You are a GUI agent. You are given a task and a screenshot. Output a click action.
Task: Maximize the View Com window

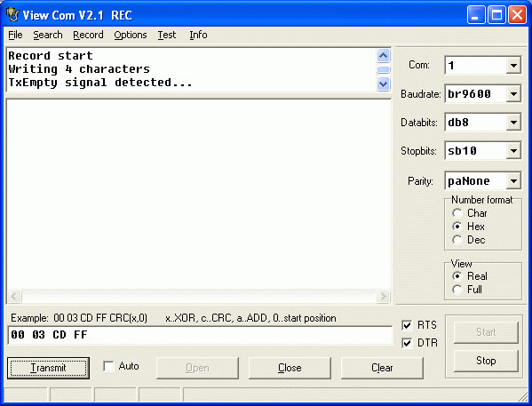point(496,15)
